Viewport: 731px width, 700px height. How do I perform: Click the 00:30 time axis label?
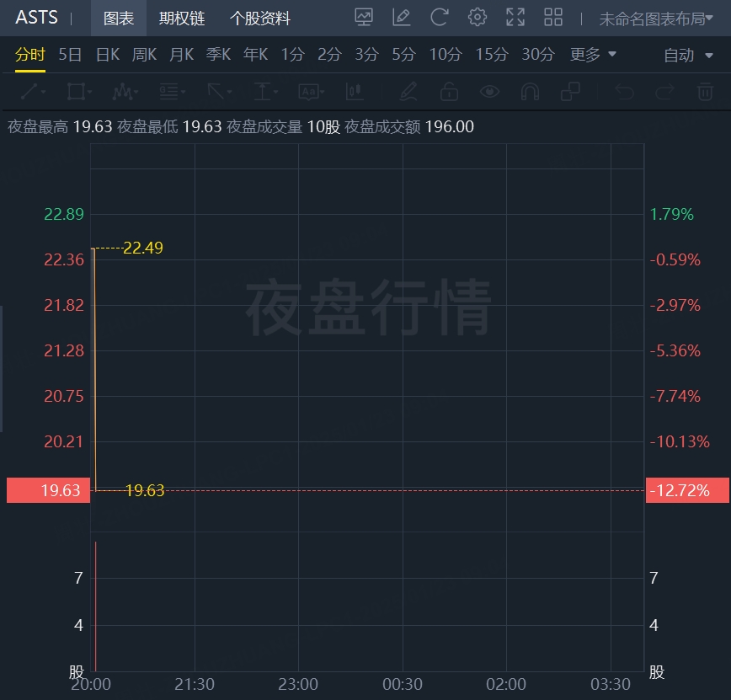pyautogui.click(x=403, y=684)
